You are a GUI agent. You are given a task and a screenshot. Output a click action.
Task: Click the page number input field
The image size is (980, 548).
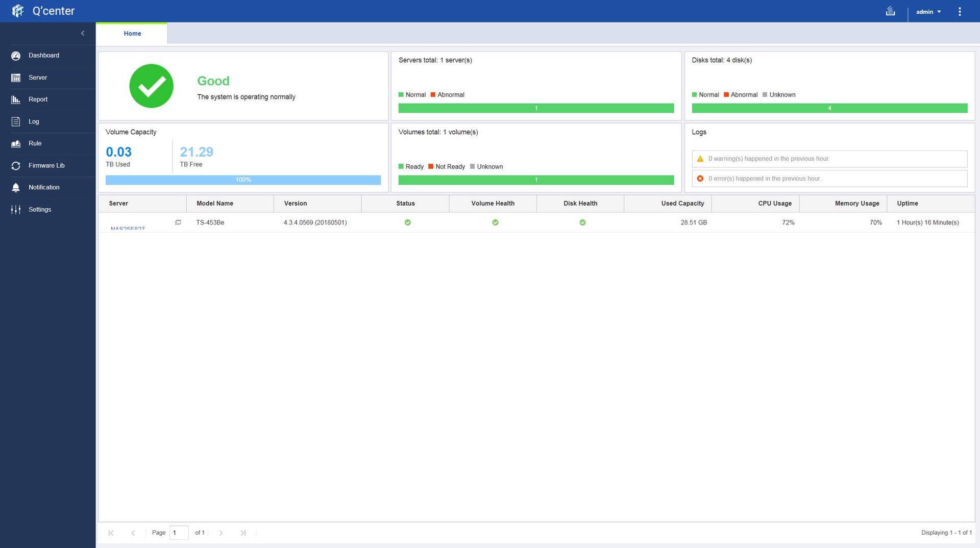click(179, 533)
